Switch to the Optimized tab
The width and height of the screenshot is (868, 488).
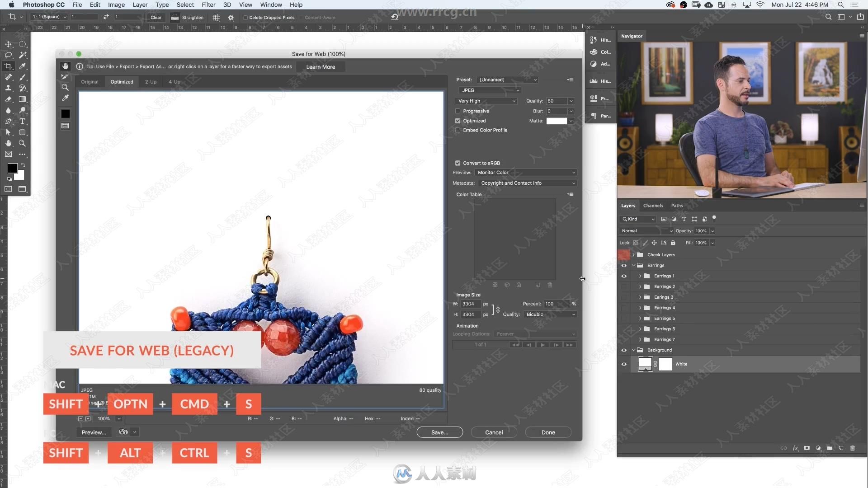(x=121, y=82)
